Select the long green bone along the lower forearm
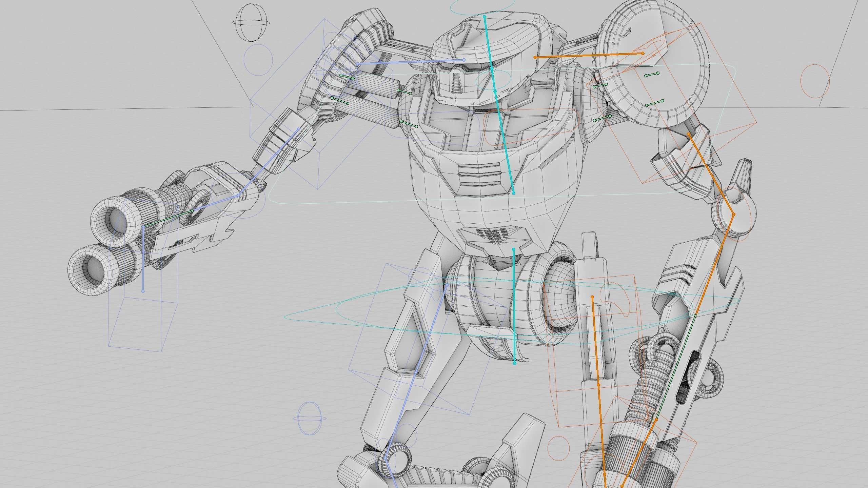Screen dimensions: 868x488 [x=676, y=368]
